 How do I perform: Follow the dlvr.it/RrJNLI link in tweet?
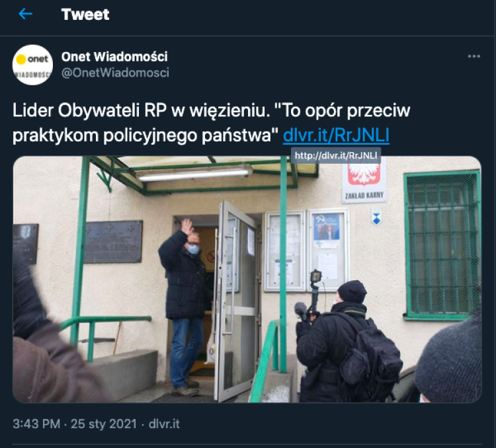click(x=336, y=135)
